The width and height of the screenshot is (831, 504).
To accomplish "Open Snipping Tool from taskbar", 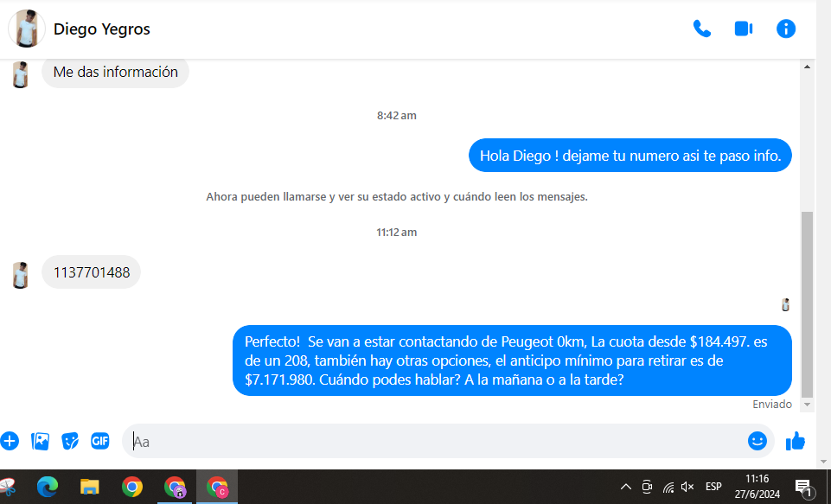I will (x=8, y=487).
